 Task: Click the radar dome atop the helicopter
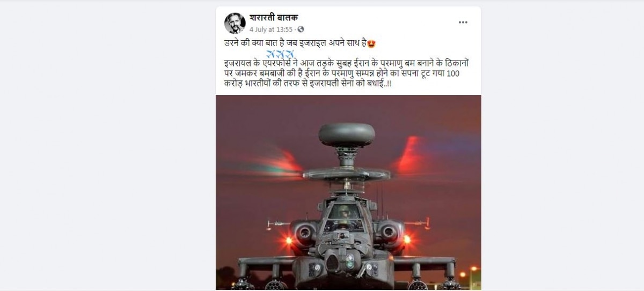346,134
